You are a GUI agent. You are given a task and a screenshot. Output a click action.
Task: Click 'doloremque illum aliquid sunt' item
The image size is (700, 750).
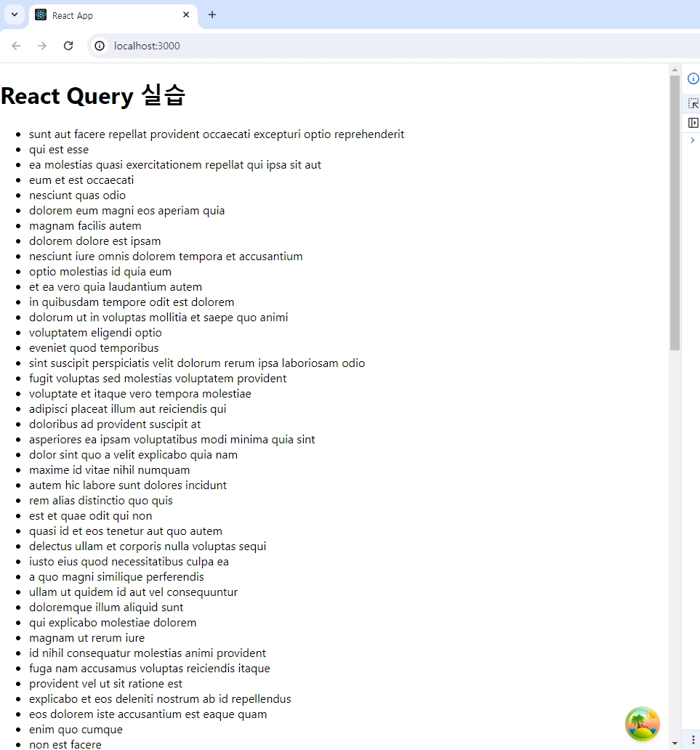(x=106, y=608)
